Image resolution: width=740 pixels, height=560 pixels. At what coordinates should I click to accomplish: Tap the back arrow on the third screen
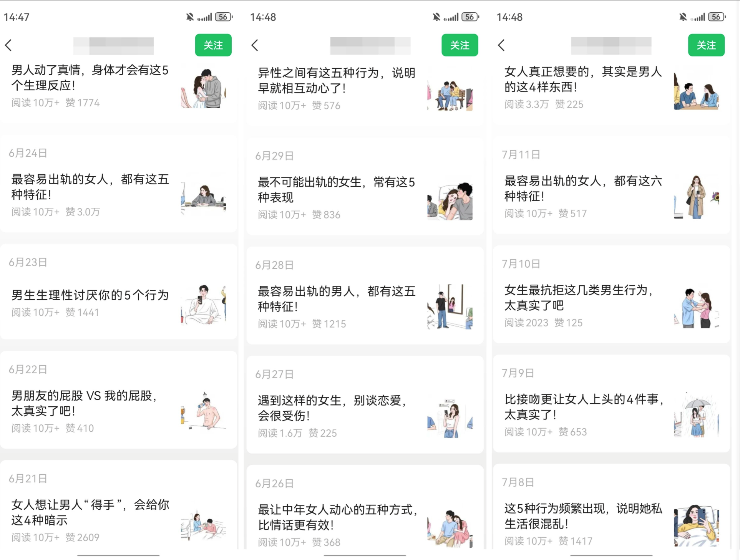(x=501, y=45)
